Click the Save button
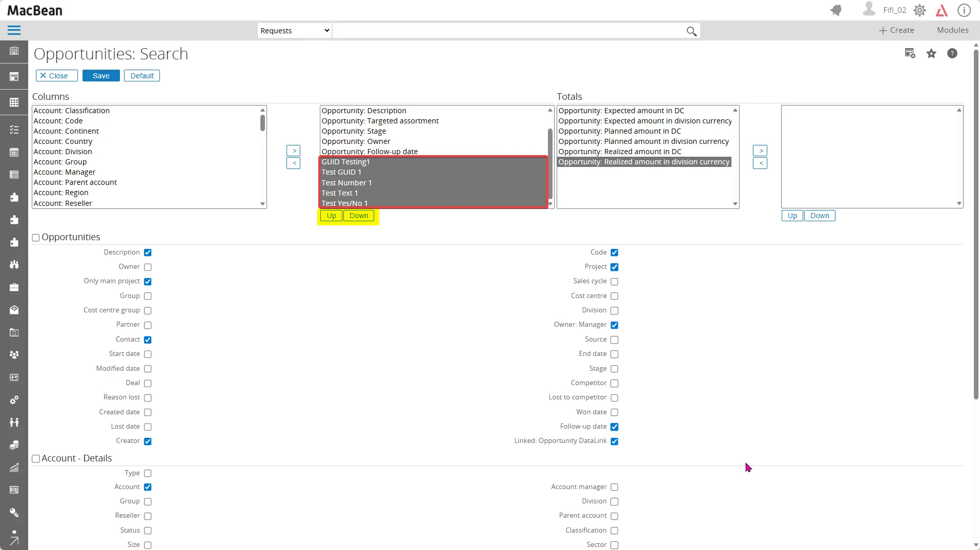This screenshot has height=550, width=980. click(101, 76)
